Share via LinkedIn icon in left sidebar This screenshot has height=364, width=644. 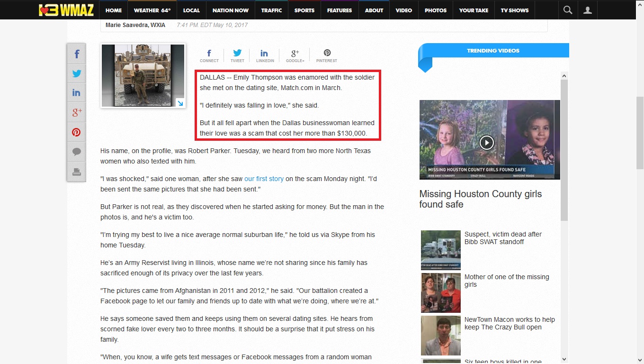click(x=76, y=93)
